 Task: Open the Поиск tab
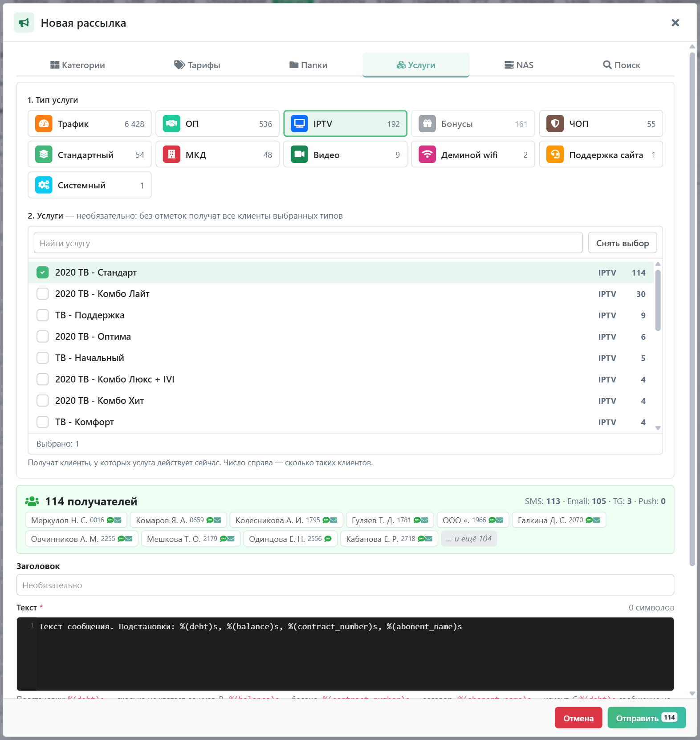(621, 65)
